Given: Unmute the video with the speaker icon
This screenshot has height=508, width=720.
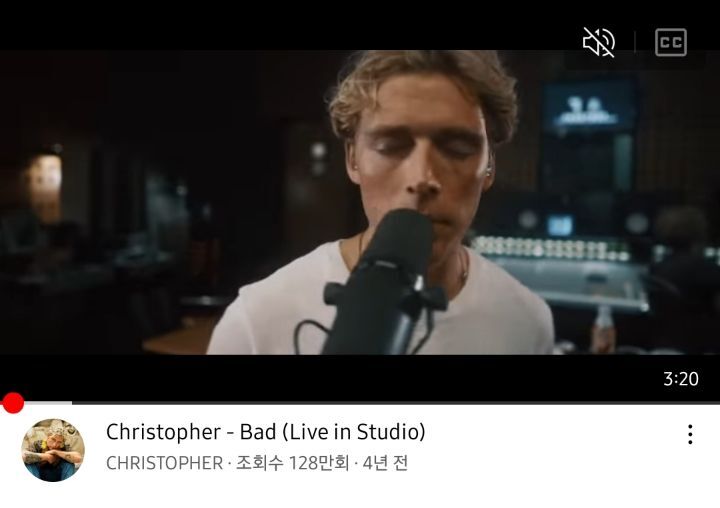Looking at the screenshot, I should (x=599, y=42).
